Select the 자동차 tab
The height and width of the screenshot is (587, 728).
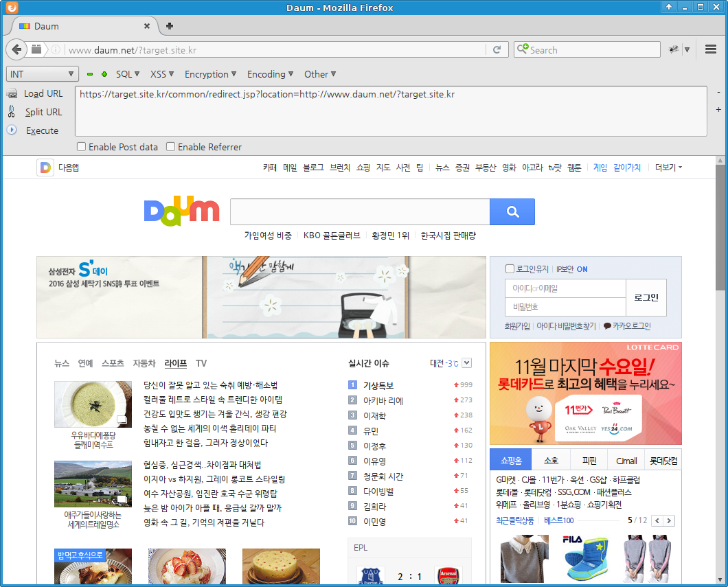pyautogui.click(x=144, y=363)
